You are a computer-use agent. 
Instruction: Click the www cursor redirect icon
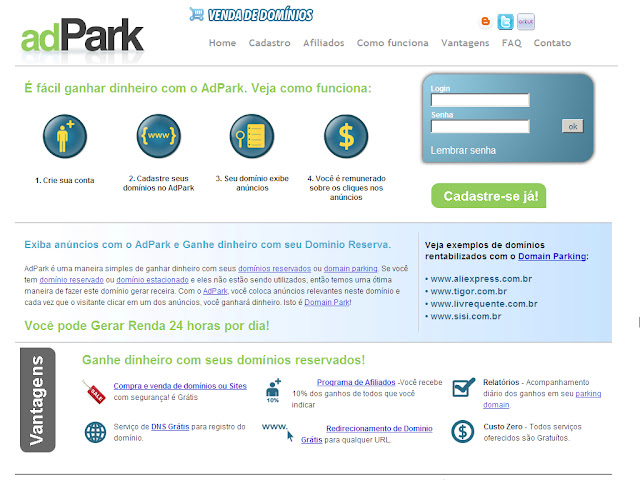tap(278, 431)
